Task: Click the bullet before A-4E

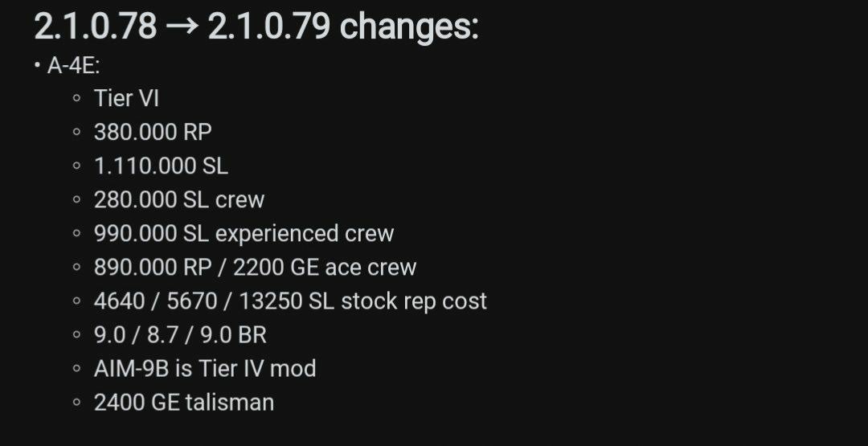Action: [37, 66]
